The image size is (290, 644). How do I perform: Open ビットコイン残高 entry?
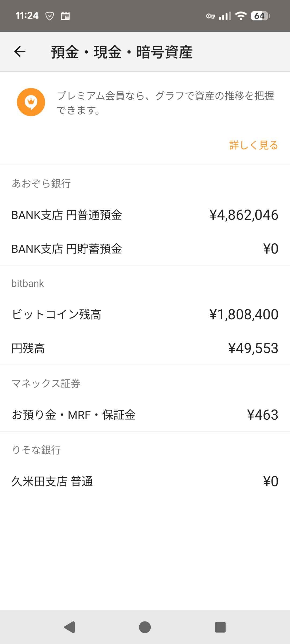pyautogui.click(x=145, y=314)
